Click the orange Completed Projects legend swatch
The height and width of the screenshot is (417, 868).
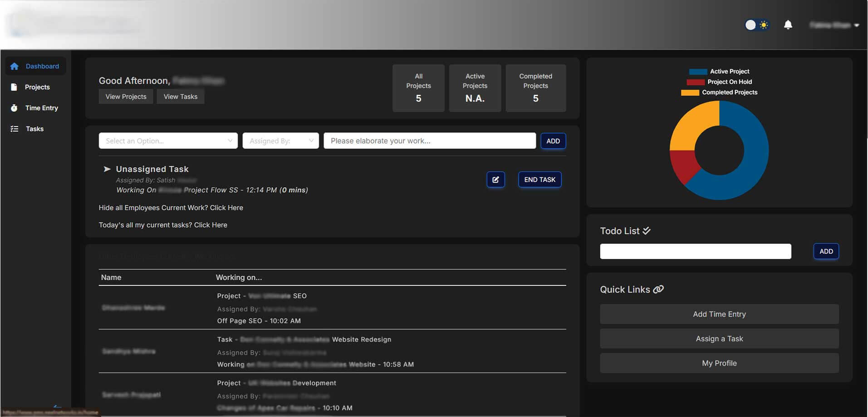click(x=690, y=93)
